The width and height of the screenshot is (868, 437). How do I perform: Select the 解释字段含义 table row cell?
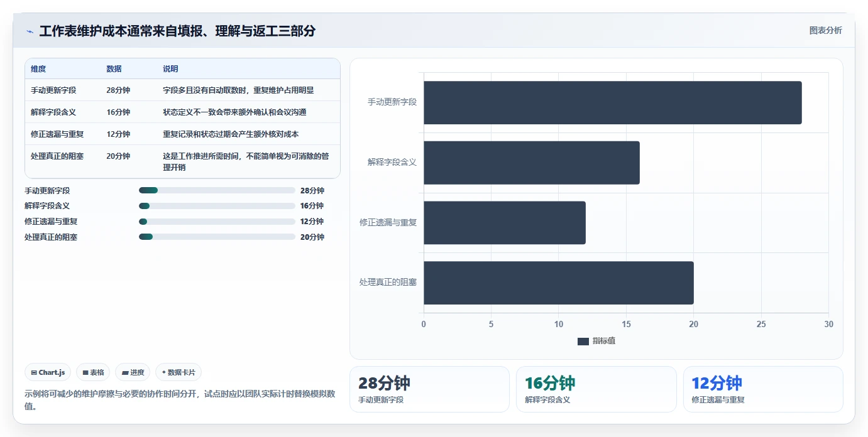[53, 112]
